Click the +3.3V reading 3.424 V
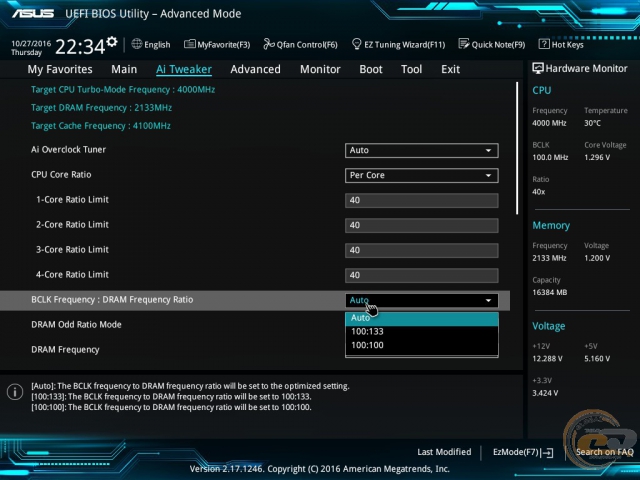Viewport: 640px width, 480px height. (x=545, y=393)
